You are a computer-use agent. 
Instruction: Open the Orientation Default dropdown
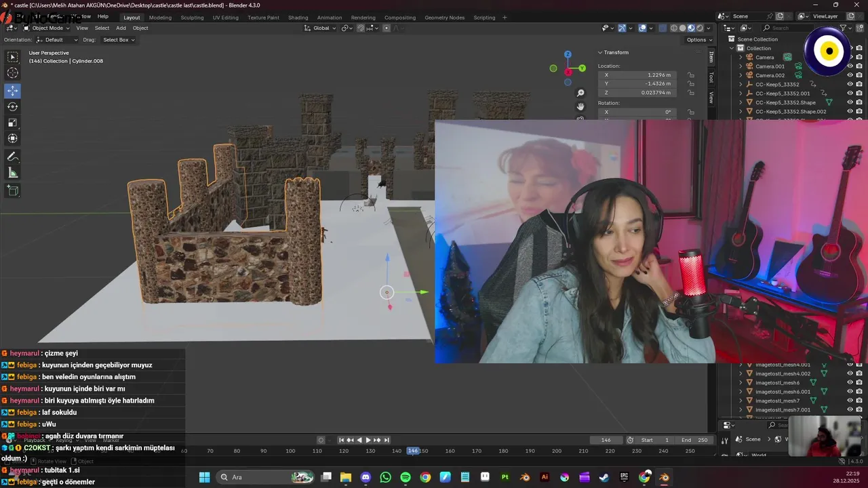click(x=56, y=40)
